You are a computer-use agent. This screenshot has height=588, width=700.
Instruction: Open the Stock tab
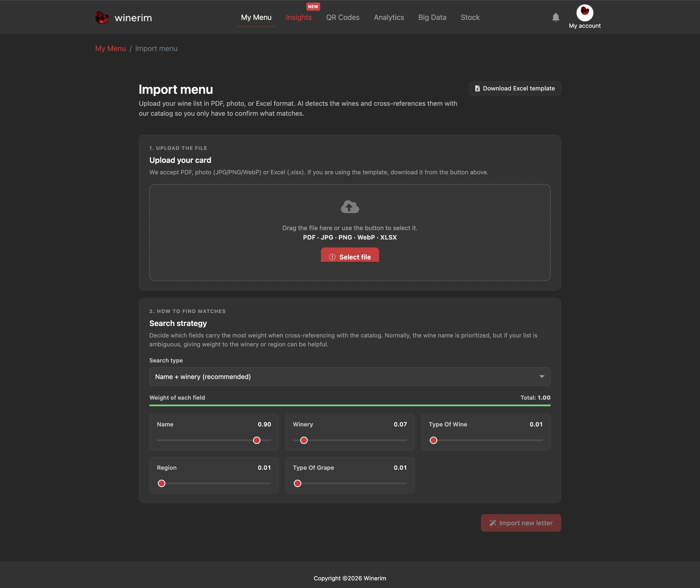(470, 17)
